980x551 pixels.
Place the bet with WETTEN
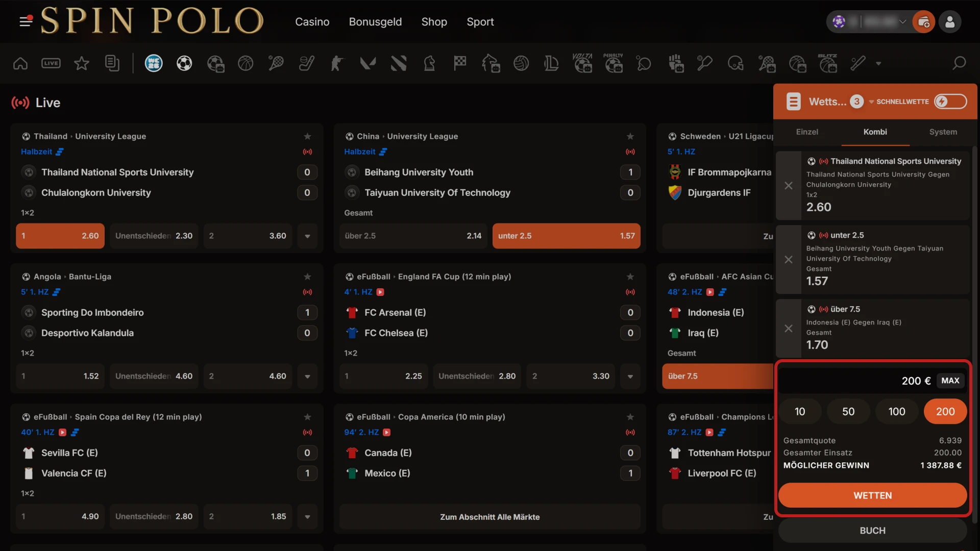coord(872,495)
